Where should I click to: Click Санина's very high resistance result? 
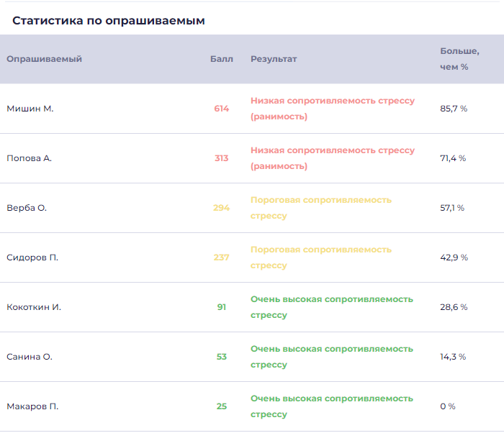pyautogui.click(x=331, y=357)
